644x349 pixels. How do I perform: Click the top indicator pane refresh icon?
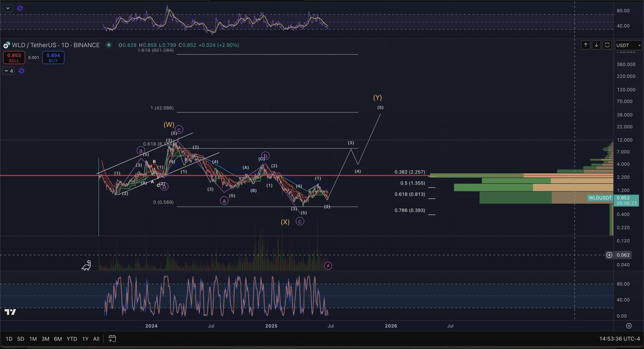[20, 9]
